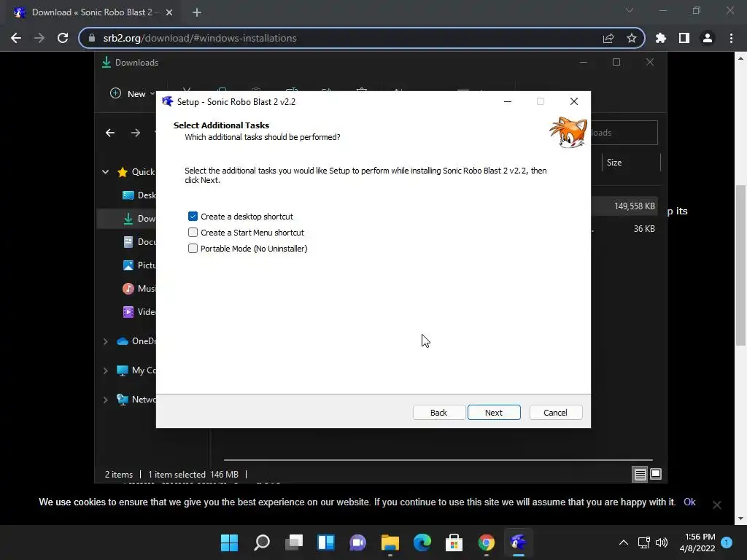This screenshot has height=560, width=747.
Task: Select Music in explorer sidebar
Action: (x=139, y=289)
